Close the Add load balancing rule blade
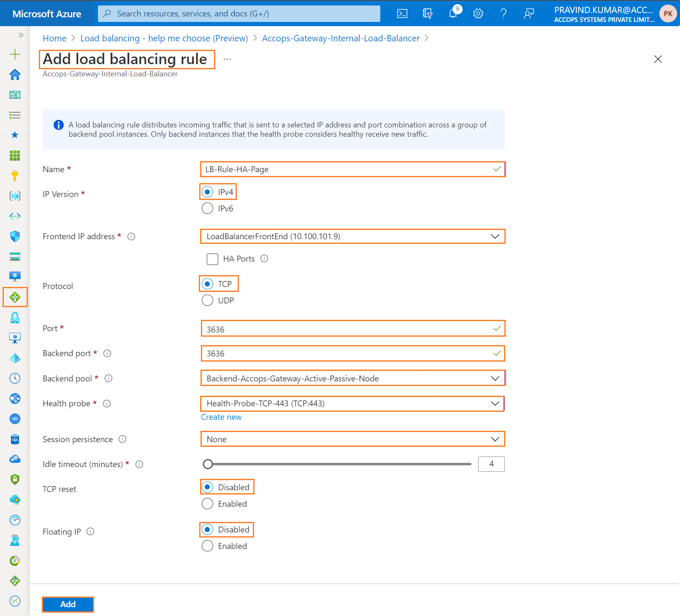The image size is (680, 616). (658, 59)
